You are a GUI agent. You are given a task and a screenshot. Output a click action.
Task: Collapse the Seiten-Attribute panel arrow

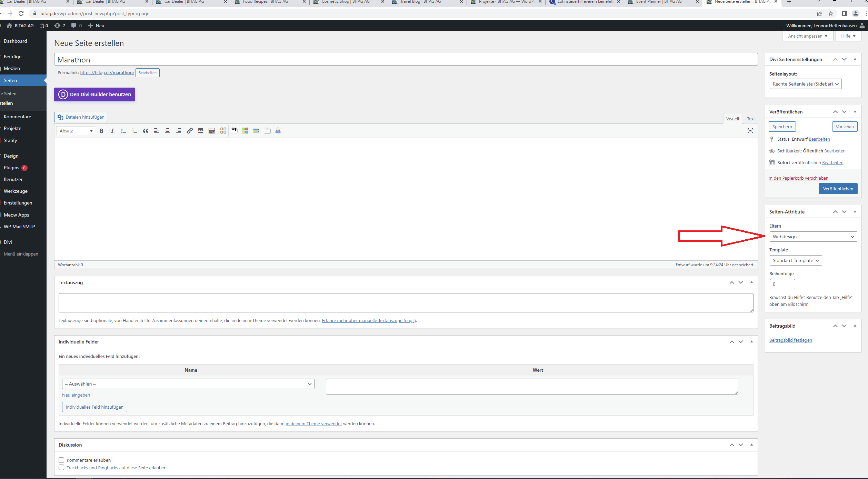tap(855, 211)
